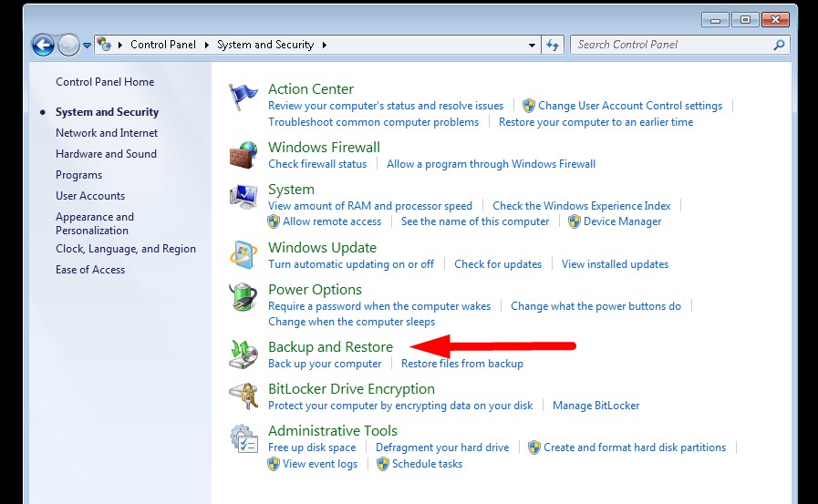This screenshot has width=818, height=504.
Task: Click the Power Options battery icon
Action: coord(243,297)
